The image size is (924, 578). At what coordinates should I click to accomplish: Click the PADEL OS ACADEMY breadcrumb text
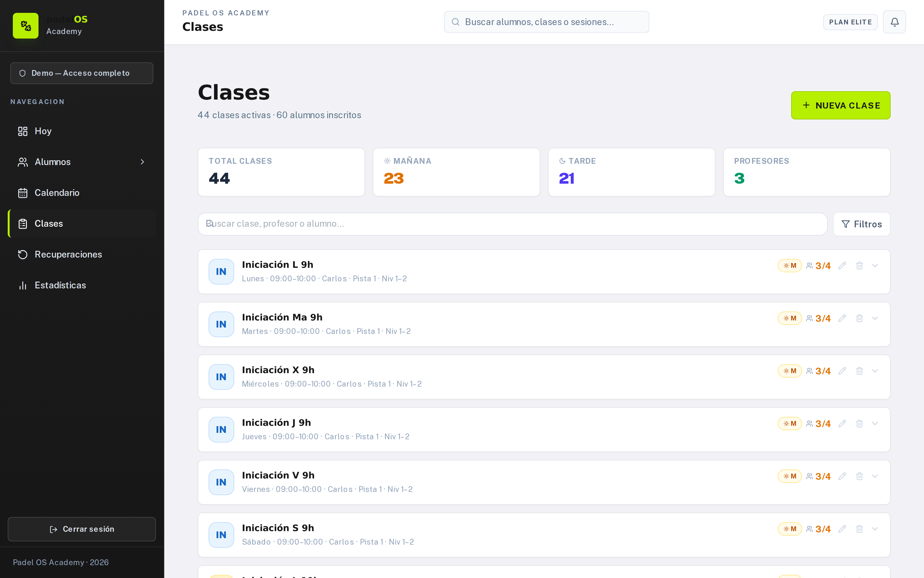point(226,13)
